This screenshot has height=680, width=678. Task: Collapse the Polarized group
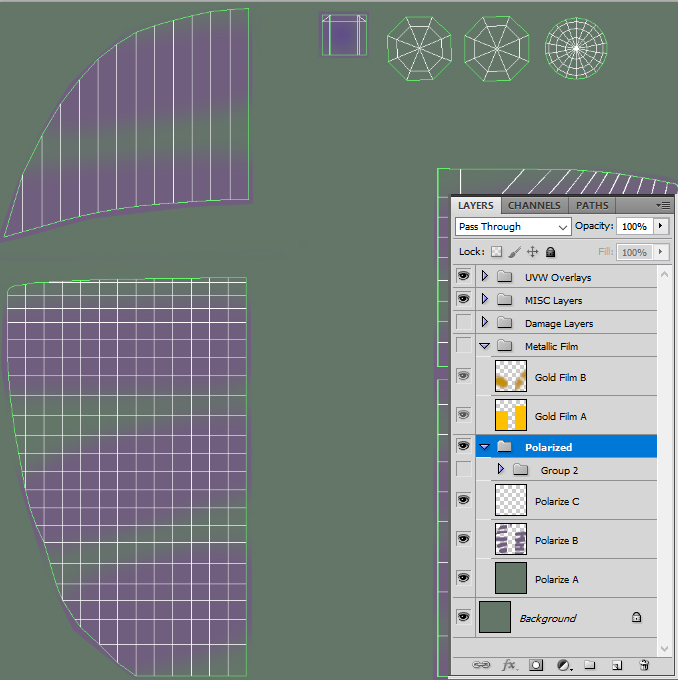(485, 447)
